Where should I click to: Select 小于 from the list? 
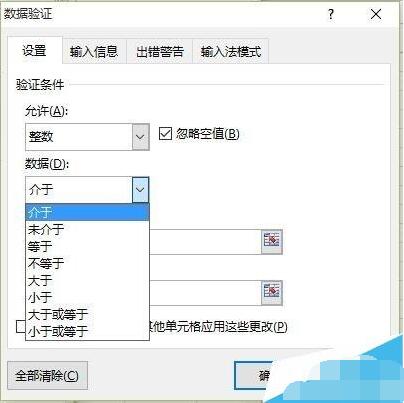(87, 297)
